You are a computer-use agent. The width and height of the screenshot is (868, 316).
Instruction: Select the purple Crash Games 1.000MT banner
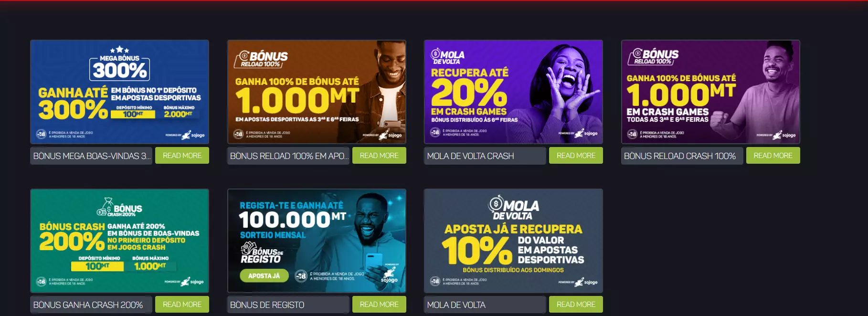pyautogui.click(x=710, y=92)
